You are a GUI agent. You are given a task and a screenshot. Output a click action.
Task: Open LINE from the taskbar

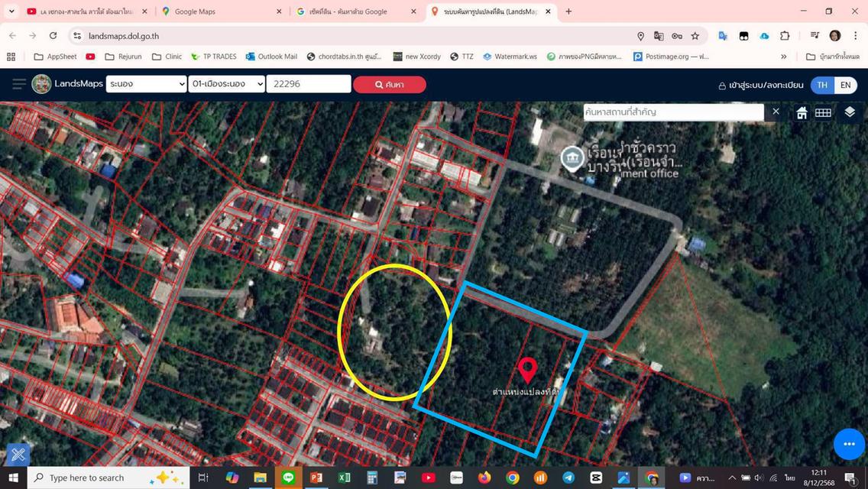click(288, 478)
